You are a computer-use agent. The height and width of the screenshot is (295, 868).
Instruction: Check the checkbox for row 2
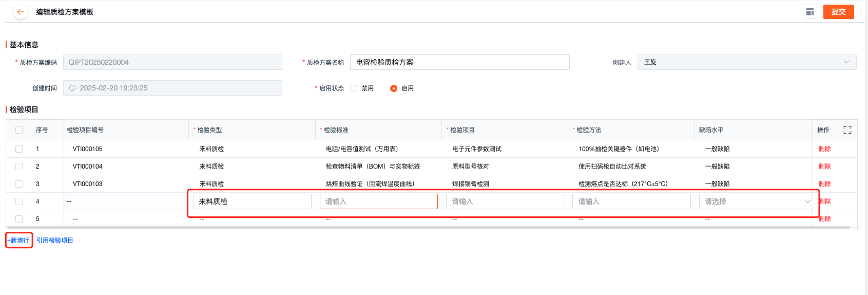[19, 167]
